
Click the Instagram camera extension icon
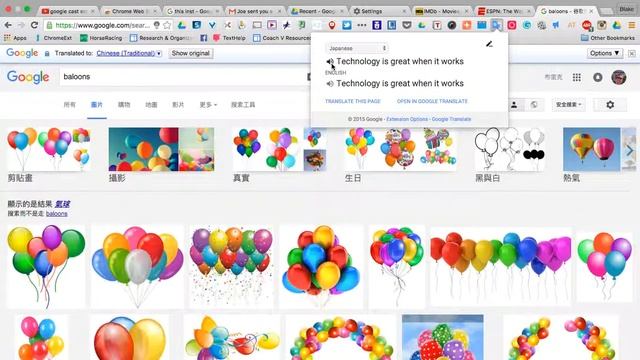click(x=602, y=25)
